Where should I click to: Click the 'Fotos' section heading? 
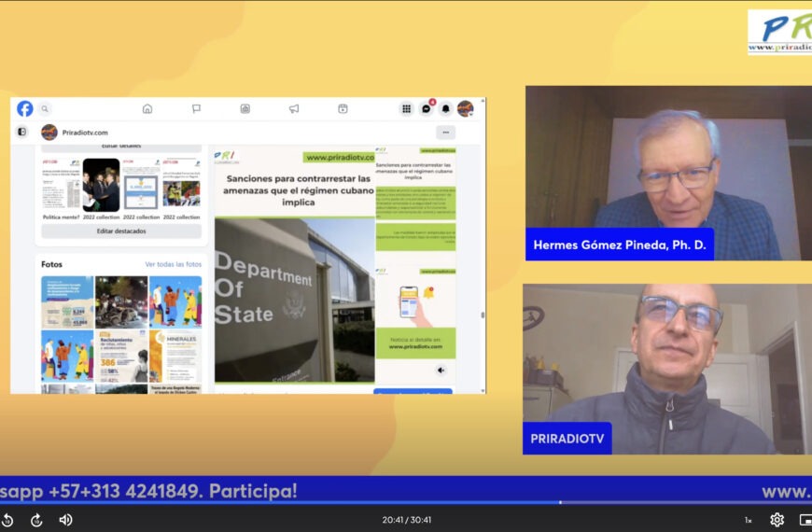51,264
